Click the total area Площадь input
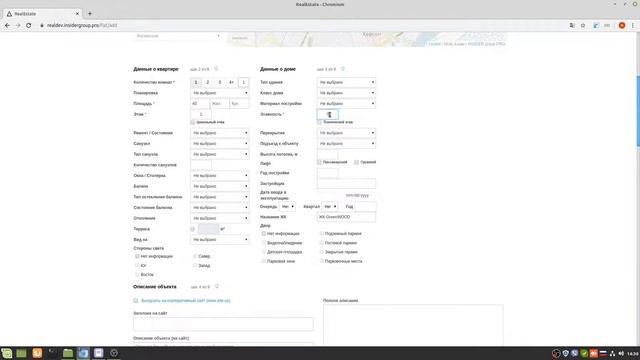 [200, 104]
